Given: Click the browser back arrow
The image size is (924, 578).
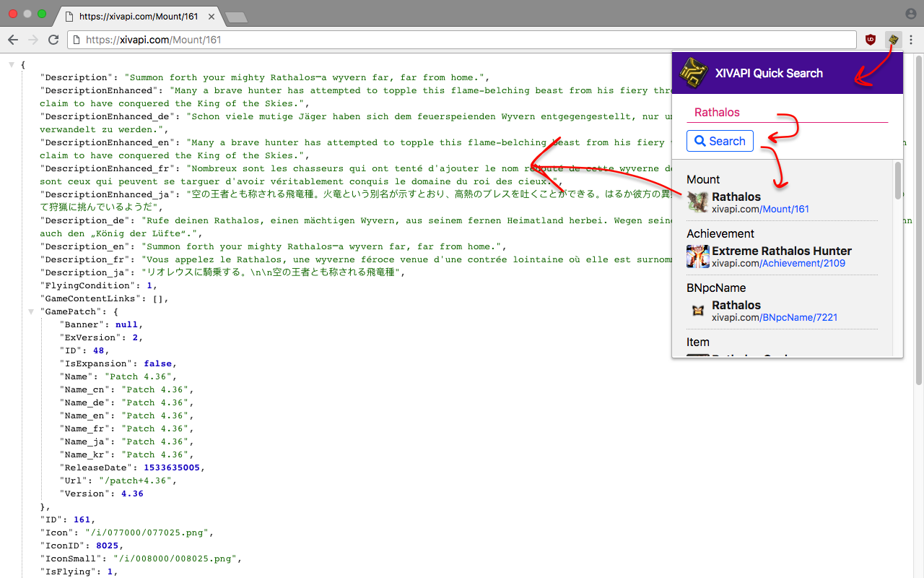Looking at the screenshot, I should click(13, 40).
